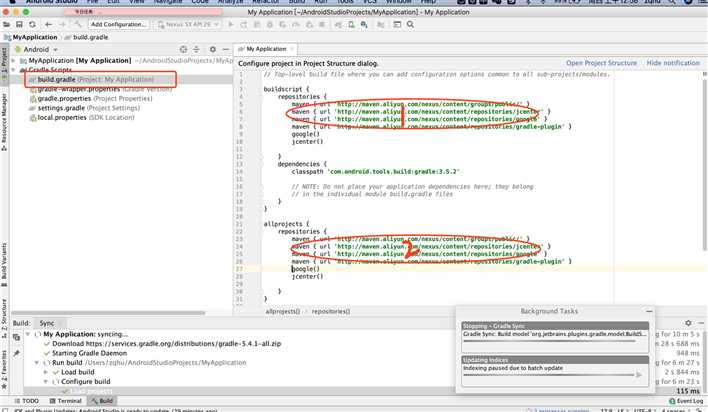708x412 pixels.
Task: Click the locate/scroll-from-source target icon
Action: coord(183,49)
